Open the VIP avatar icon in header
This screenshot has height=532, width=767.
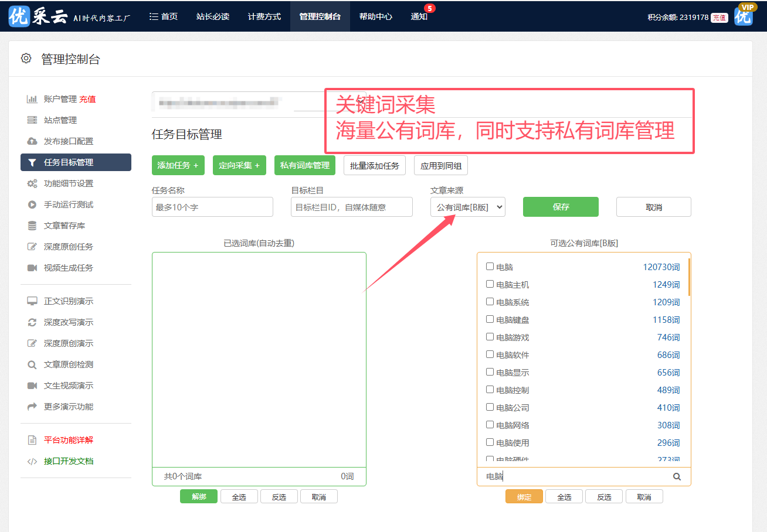tap(743, 16)
